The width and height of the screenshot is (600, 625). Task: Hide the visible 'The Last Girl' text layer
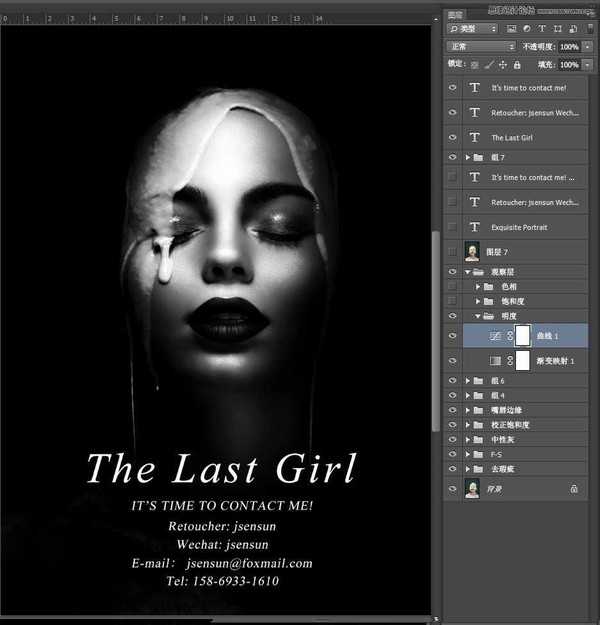[x=453, y=138]
